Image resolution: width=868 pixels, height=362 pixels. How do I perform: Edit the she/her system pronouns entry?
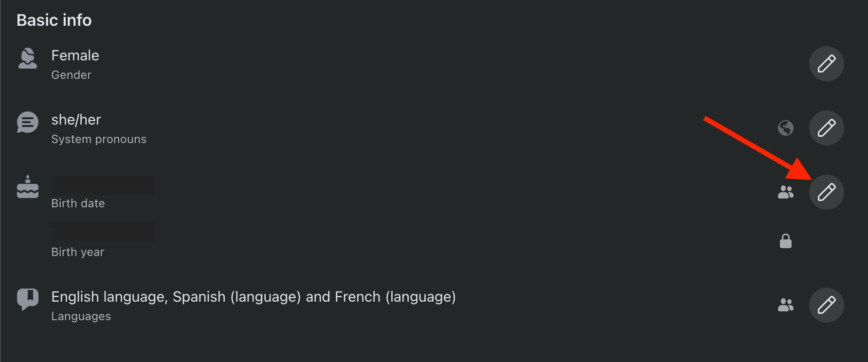[826, 128]
